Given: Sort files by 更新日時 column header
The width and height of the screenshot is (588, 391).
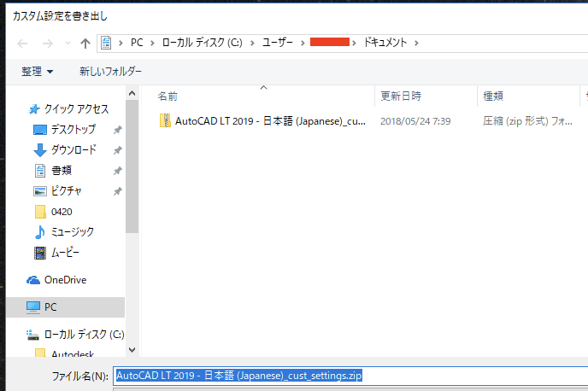Looking at the screenshot, I should (401, 96).
